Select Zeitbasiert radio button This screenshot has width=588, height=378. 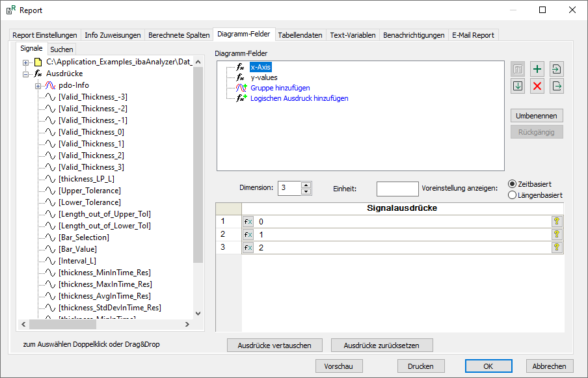click(x=512, y=184)
